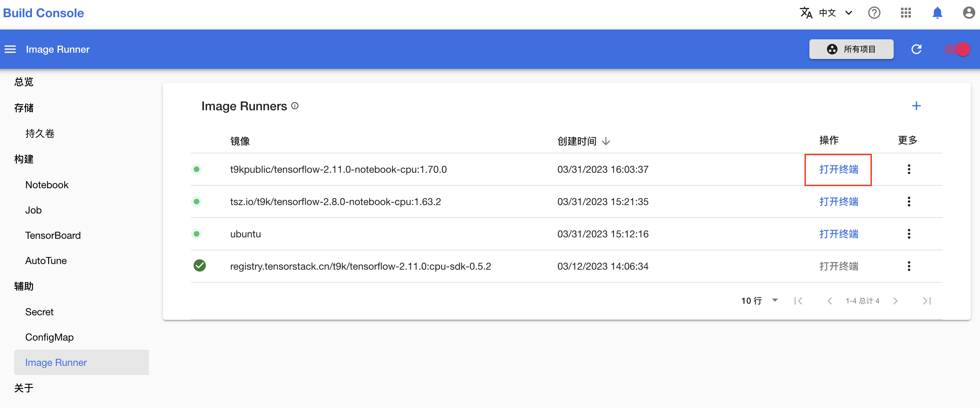Click the 更多 column header
Screen dimensions: 980x408
(907, 140)
